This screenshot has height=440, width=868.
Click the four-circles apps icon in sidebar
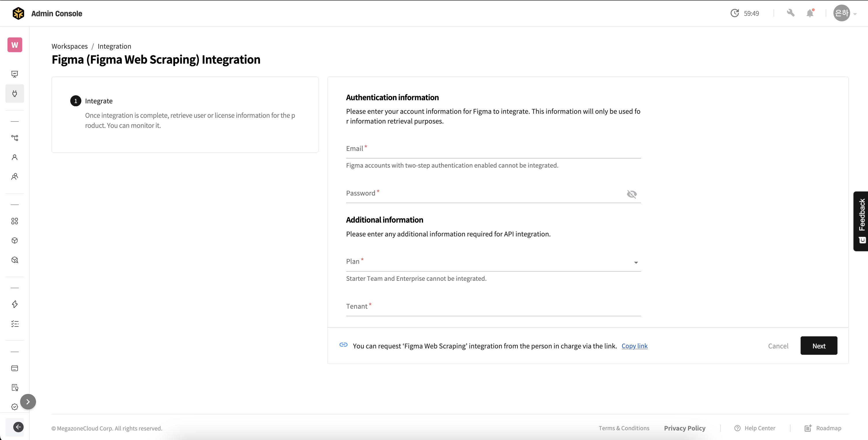point(14,221)
